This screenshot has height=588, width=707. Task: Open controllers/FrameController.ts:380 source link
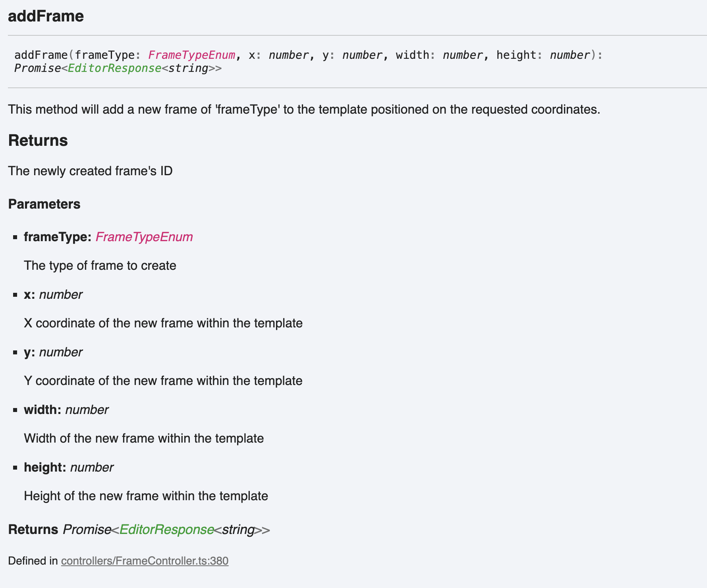(145, 561)
